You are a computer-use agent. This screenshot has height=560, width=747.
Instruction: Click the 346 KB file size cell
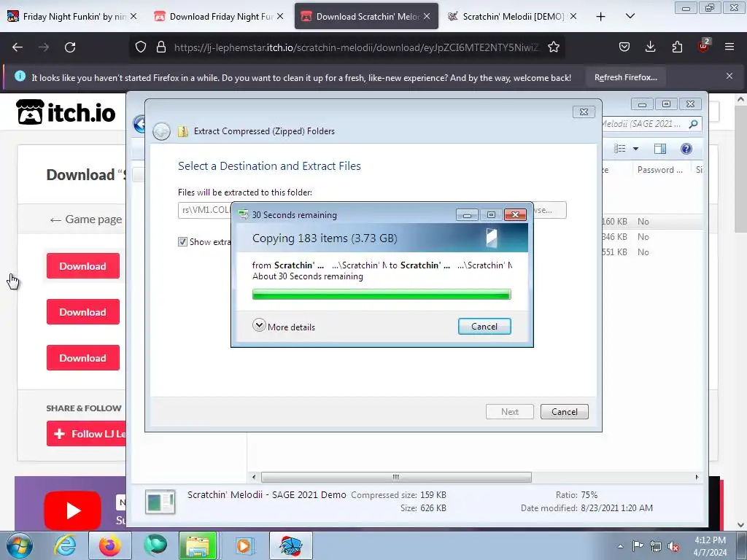[x=614, y=237]
